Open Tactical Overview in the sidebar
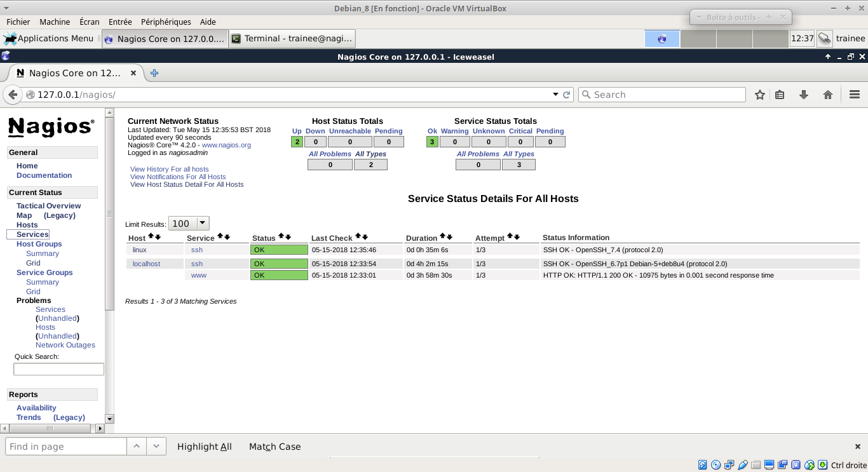868x472 pixels. coord(48,206)
